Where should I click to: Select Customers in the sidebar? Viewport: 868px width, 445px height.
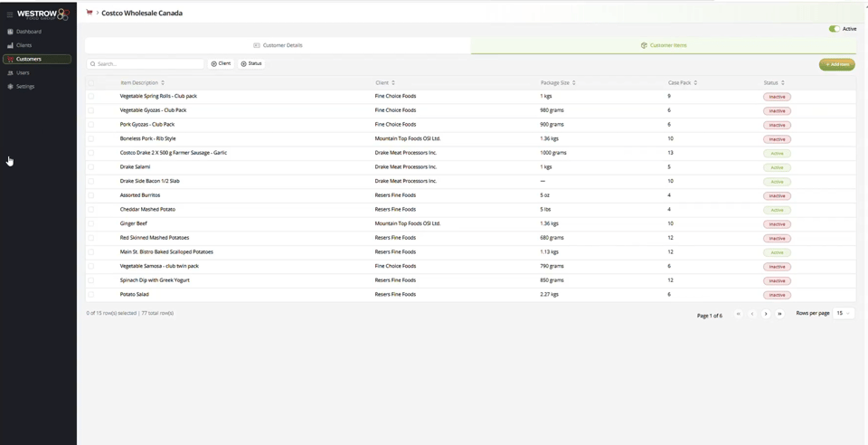pos(37,59)
